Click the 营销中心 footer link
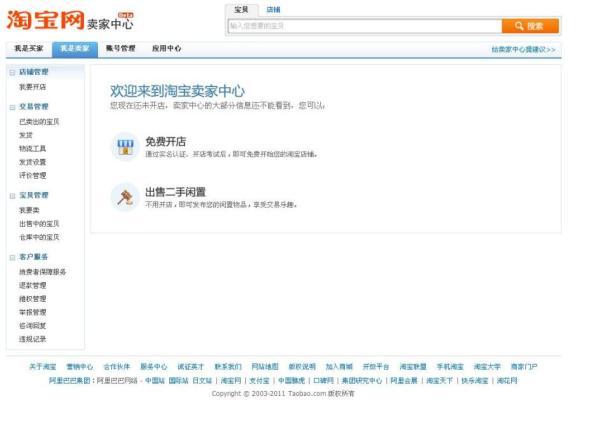The height and width of the screenshot is (424, 590). [80, 367]
